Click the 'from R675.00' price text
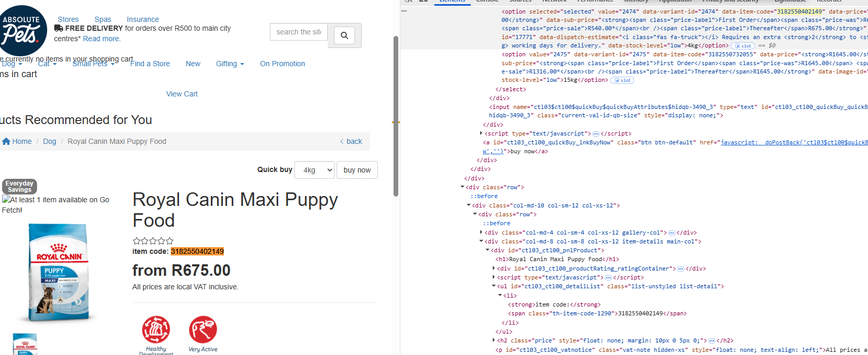Screen dimensions: 868x355 pyautogui.click(x=181, y=270)
